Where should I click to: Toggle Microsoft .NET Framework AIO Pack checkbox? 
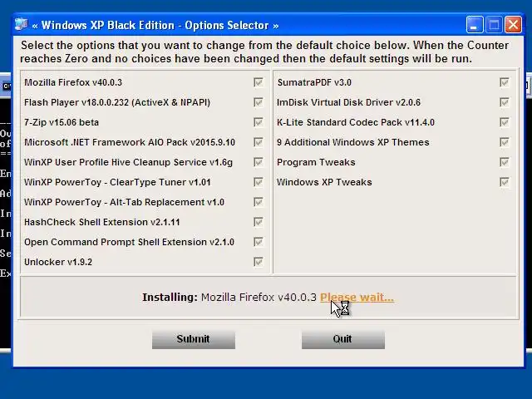pos(259,142)
